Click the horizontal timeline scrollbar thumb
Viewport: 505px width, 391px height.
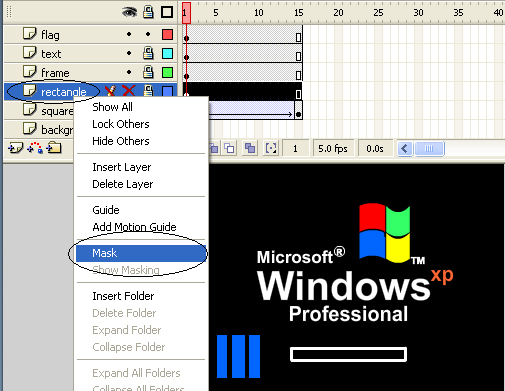[x=429, y=148]
